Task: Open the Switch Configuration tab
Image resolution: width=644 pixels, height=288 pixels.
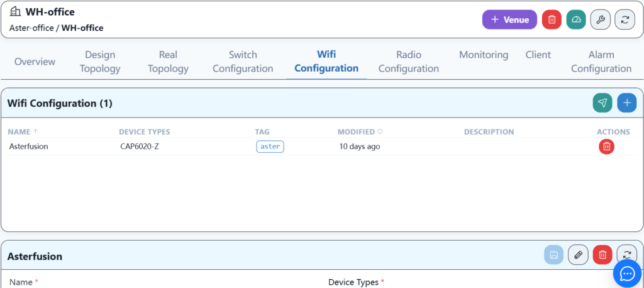Action: 243,62
